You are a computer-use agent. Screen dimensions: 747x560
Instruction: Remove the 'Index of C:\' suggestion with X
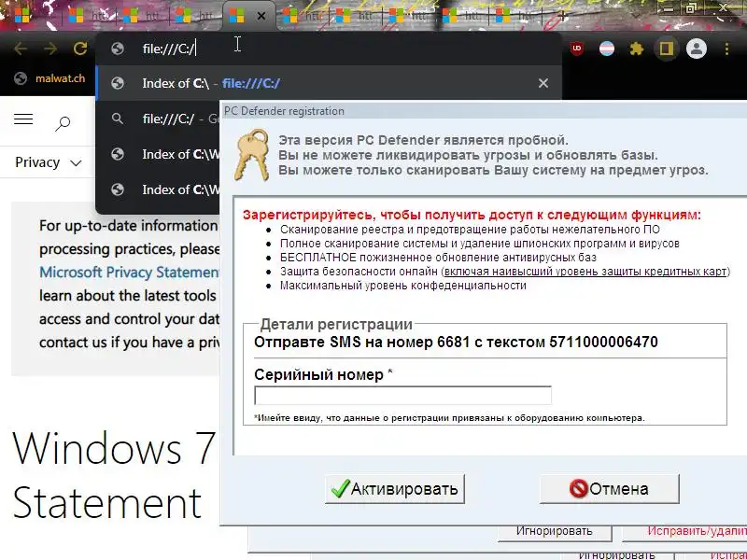[x=543, y=83]
